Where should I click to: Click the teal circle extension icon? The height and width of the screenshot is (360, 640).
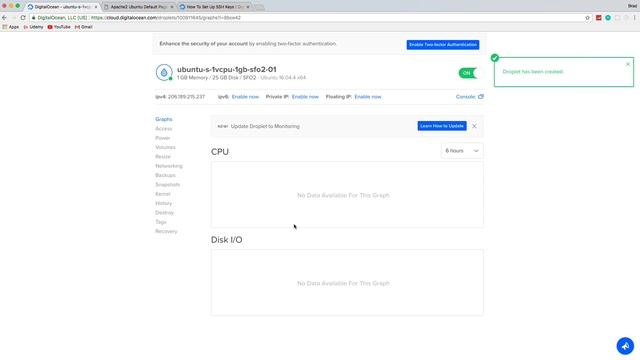[x=608, y=18]
